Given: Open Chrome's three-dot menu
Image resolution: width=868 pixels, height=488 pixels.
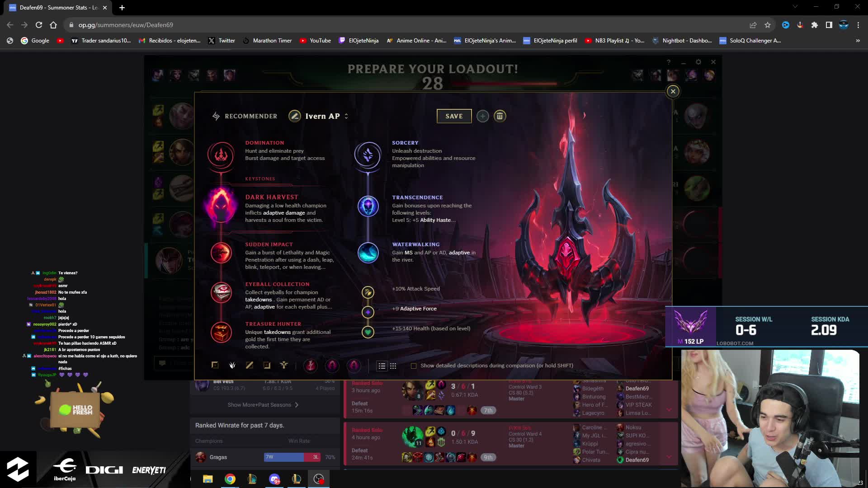Looking at the screenshot, I should tap(858, 25).
